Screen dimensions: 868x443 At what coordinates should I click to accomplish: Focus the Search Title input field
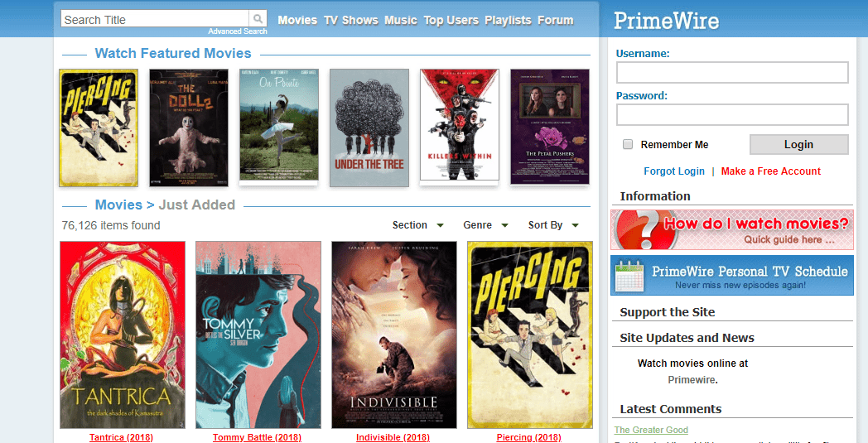point(155,19)
